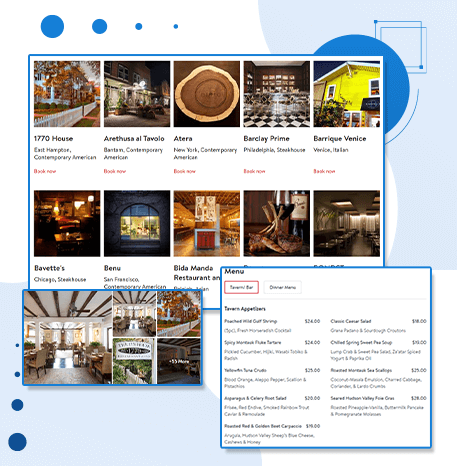
Task: Click the Atera restaurant name
Action: pyautogui.click(x=183, y=138)
